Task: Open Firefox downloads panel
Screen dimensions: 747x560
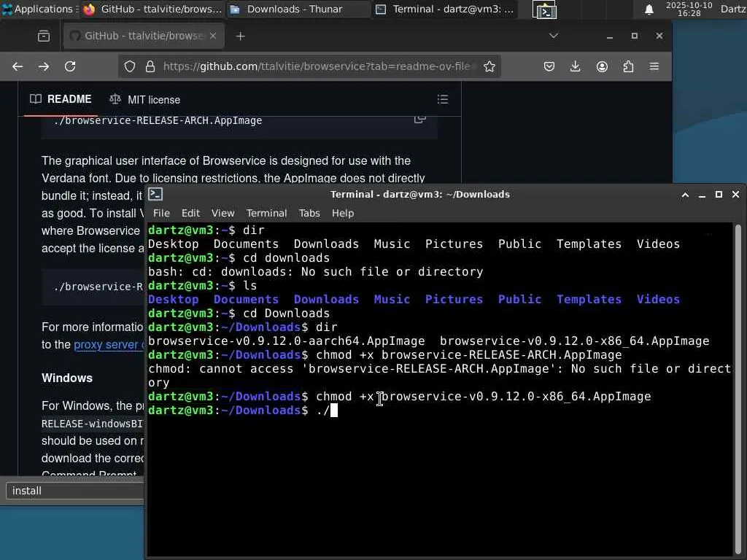Action: point(576,66)
